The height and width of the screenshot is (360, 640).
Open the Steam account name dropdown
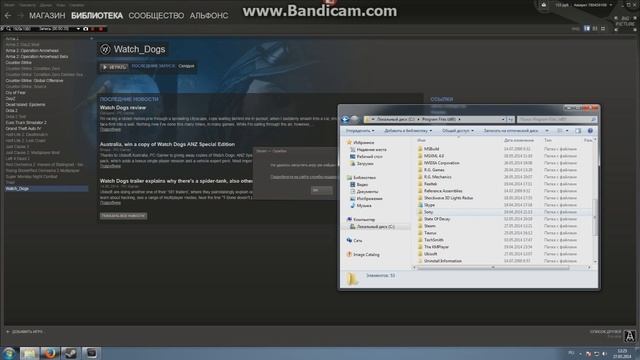593,5
